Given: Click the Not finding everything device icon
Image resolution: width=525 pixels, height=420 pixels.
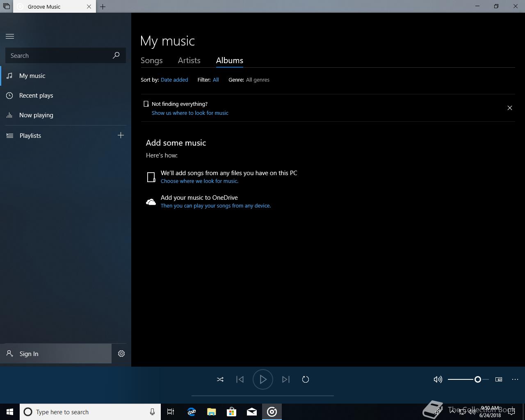Looking at the screenshot, I should (146, 104).
